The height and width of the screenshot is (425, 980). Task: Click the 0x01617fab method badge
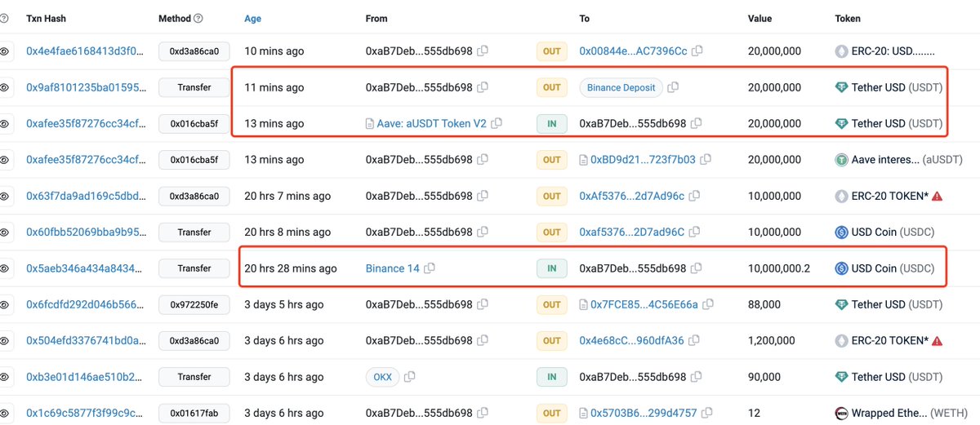coord(194,413)
